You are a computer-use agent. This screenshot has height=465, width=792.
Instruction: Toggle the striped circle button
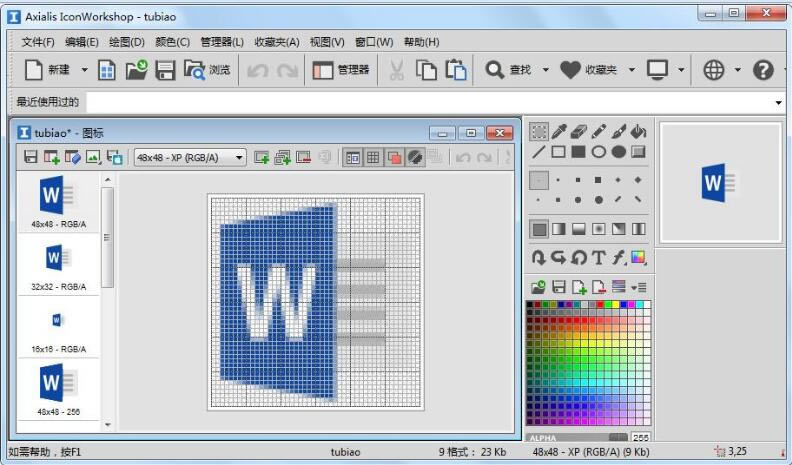[415, 158]
